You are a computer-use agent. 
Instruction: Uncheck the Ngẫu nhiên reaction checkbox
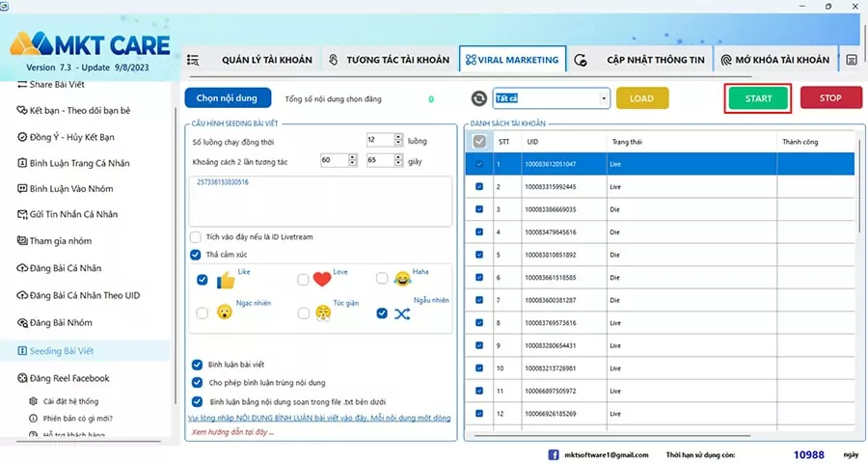[382, 313]
